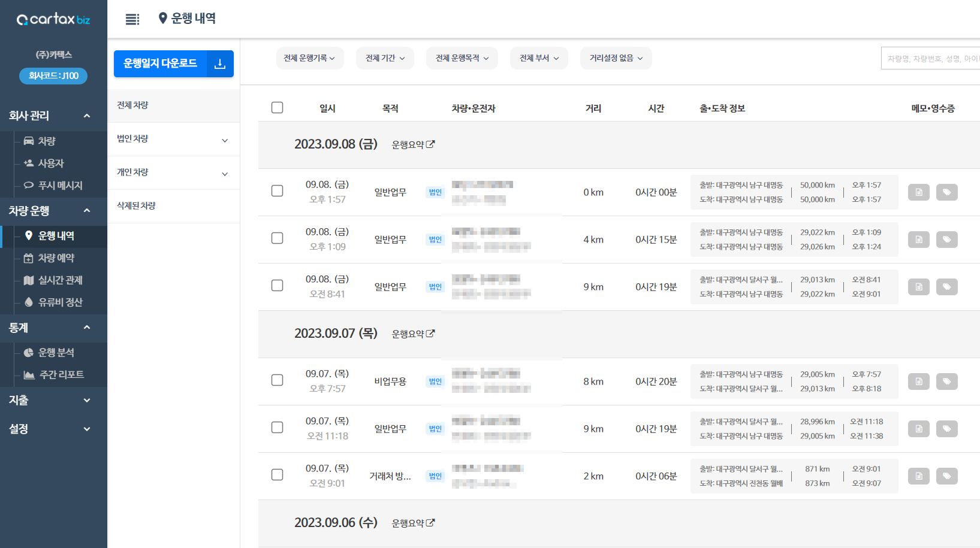Expand the 법인 차량 section
The image size is (980, 548).
point(173,139)
